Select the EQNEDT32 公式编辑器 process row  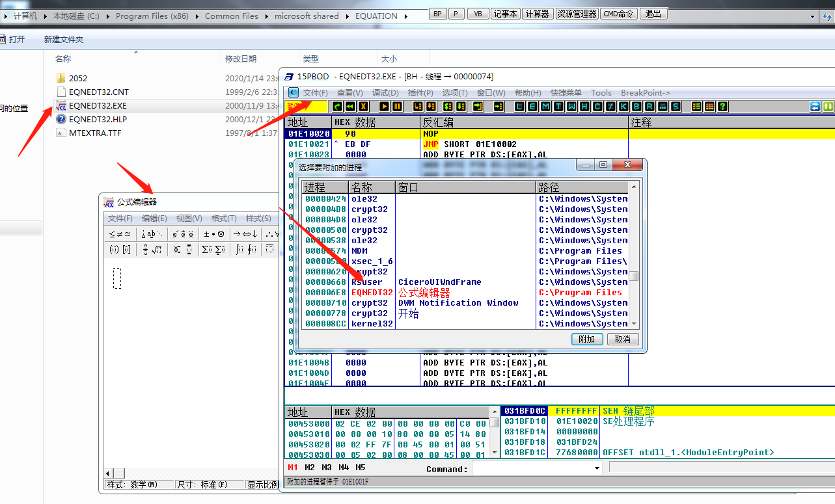point(465,293)
